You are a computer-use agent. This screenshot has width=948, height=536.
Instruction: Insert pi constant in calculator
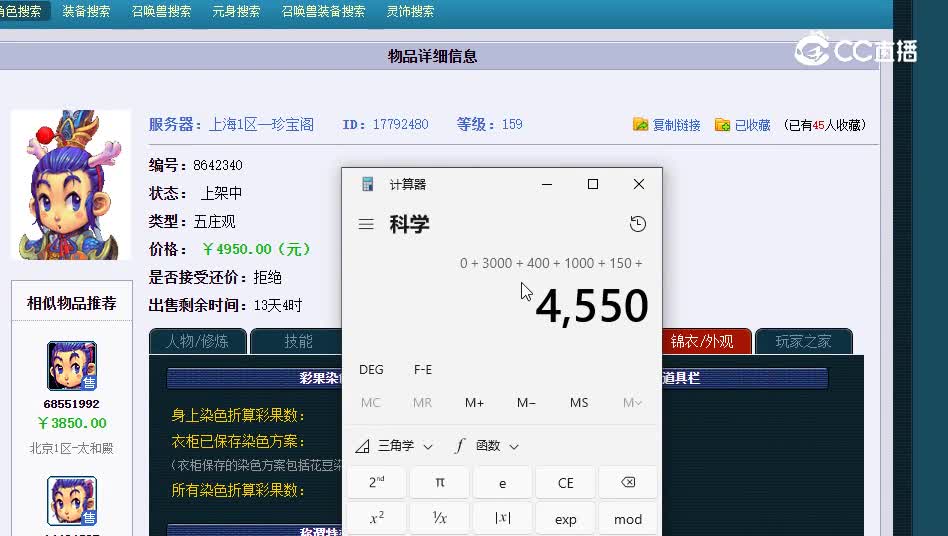coord(440,482)
